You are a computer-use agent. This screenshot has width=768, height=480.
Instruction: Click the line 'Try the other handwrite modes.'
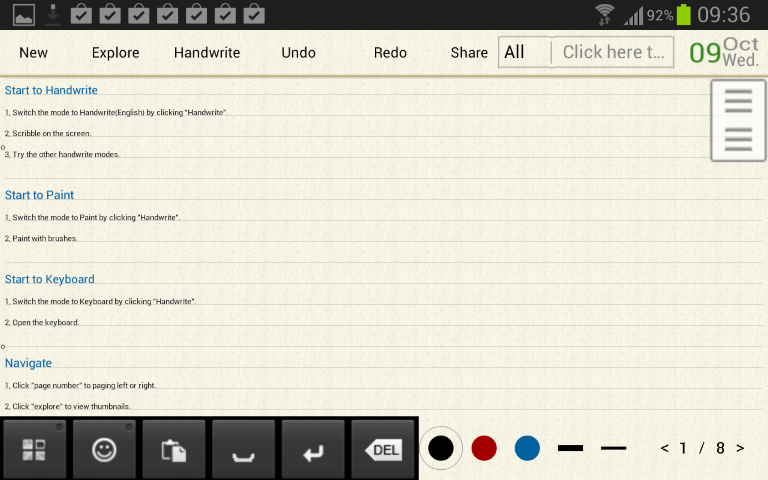coord(62,154)
